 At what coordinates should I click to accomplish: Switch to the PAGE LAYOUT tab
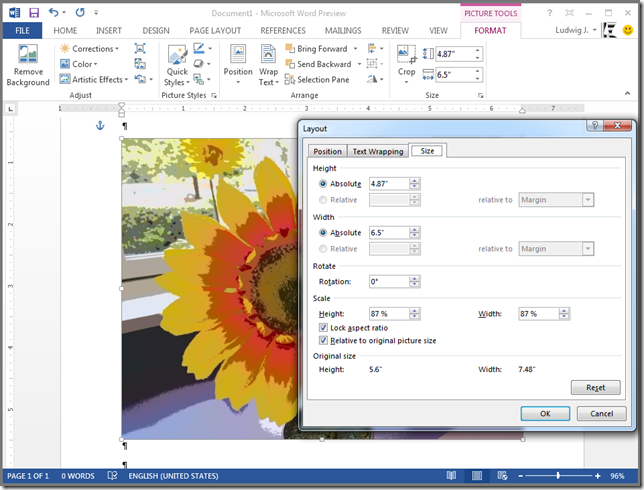pos(215,30)
